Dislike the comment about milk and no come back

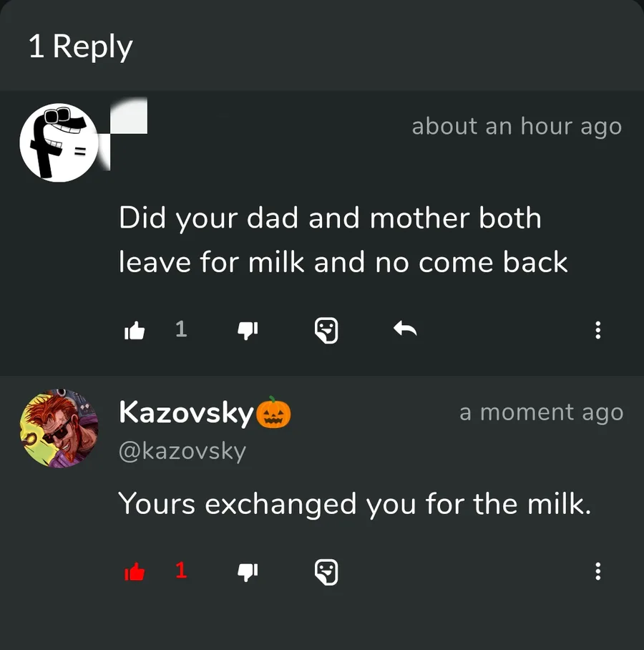click(x=248, y=331)
